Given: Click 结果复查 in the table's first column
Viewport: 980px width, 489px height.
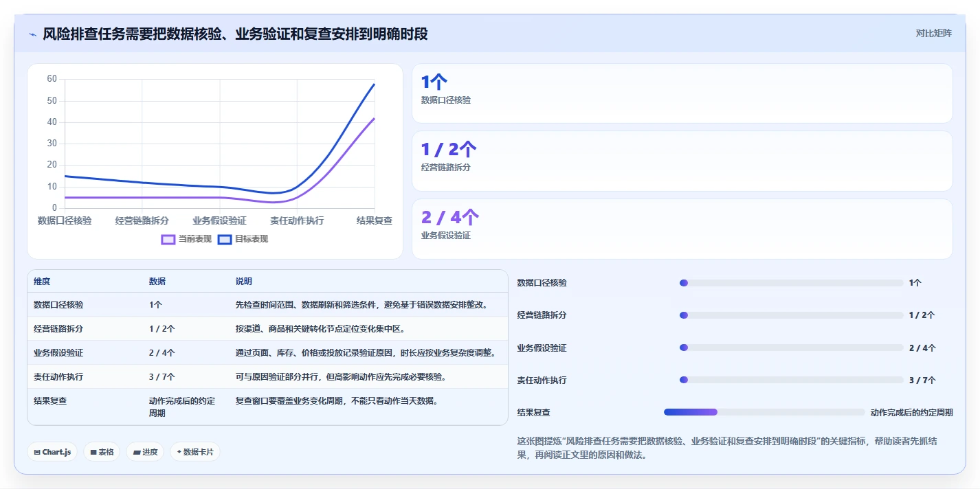Looking at the screenshot, I should click(50, 400).
